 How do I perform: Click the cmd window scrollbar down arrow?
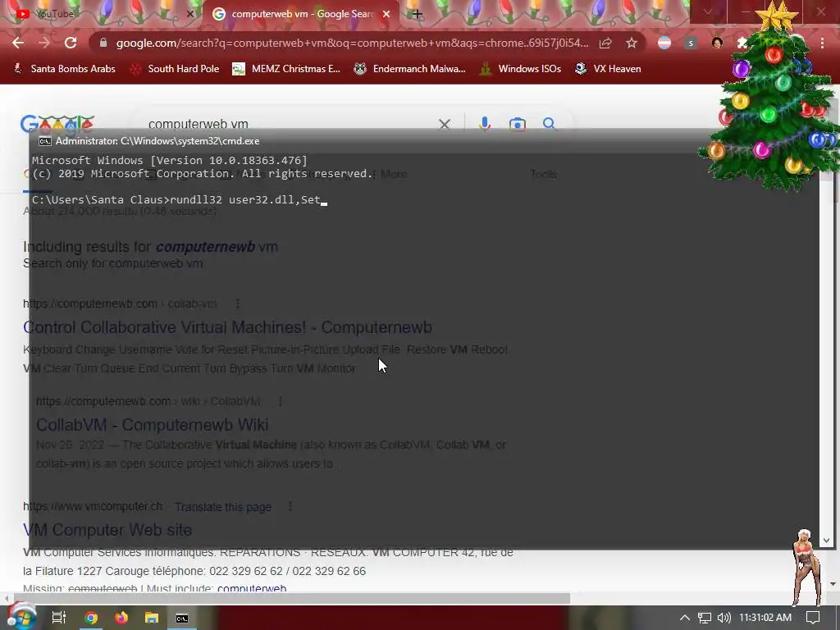pyautogui.click(x=826, y=541)
